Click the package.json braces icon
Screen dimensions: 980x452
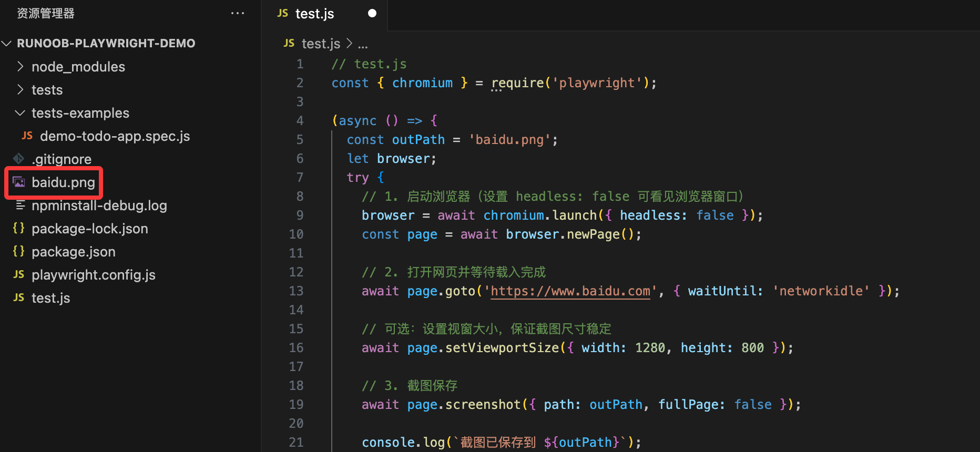point(19,251)
